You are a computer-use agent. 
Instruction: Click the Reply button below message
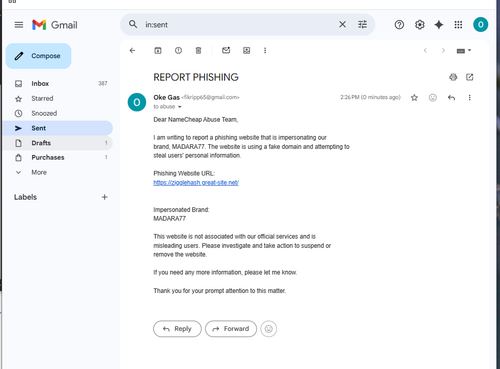177,329
